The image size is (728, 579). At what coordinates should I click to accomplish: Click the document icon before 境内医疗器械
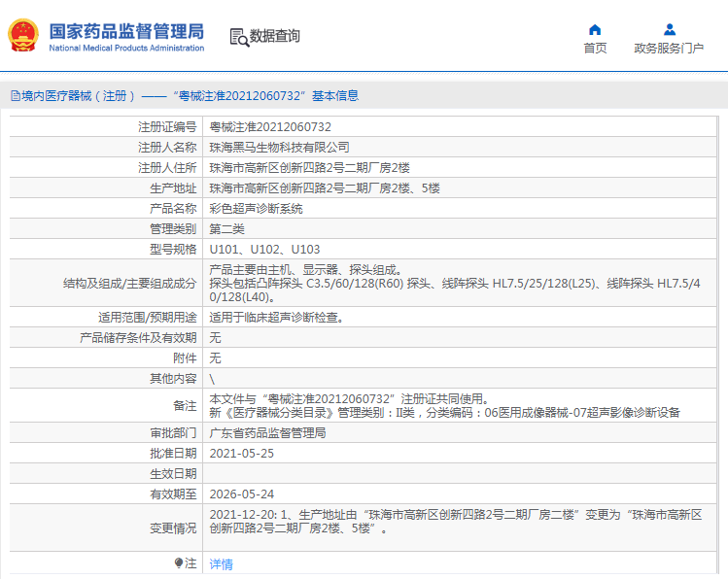16,96
